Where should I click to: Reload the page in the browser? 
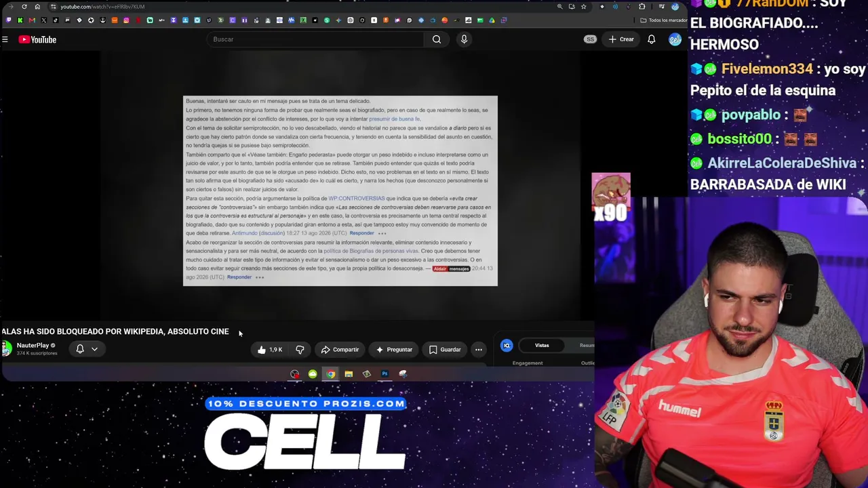pyautogui.click(x=24, y=7)
